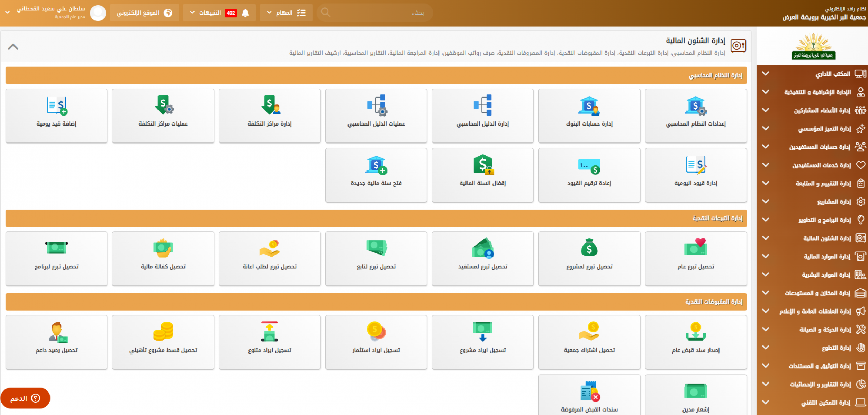Collapse the إدارة الشئون المالية header panel
The height and width of the screenshot is (415, 868).
tap(13, 47)
